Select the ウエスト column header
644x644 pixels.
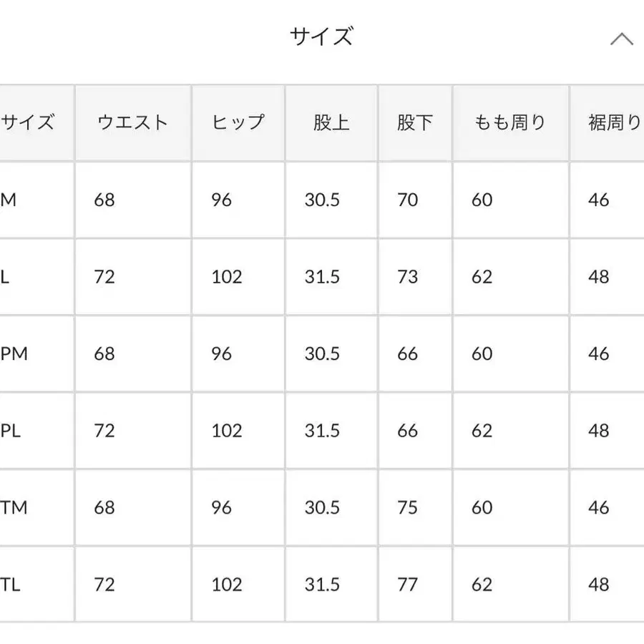tap(133, 122)
